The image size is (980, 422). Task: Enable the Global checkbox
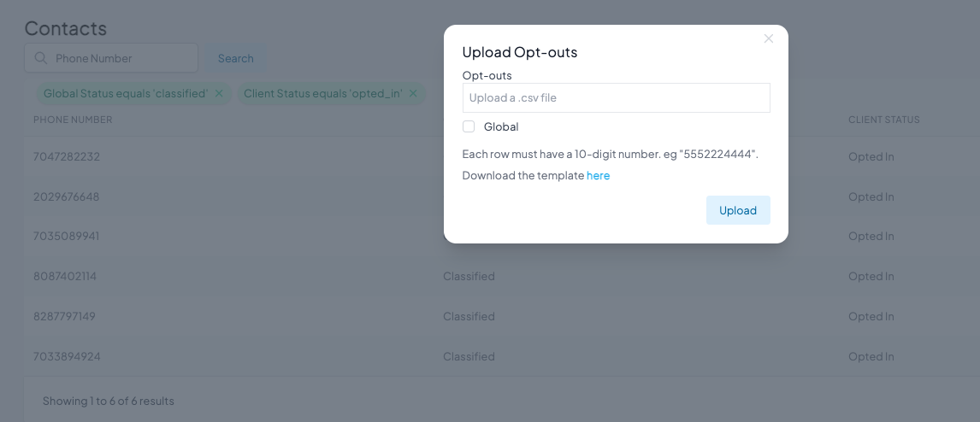(x=469, y=126)
